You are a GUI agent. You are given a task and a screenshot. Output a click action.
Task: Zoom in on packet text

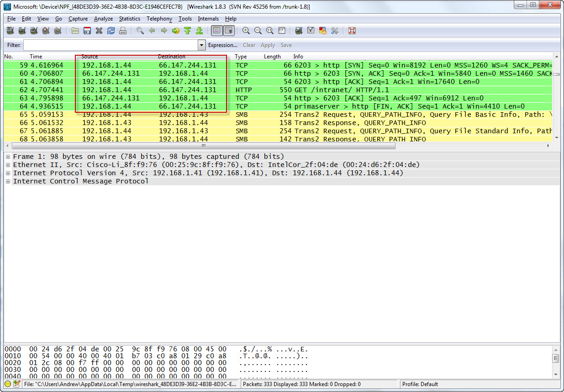point(246,31)
